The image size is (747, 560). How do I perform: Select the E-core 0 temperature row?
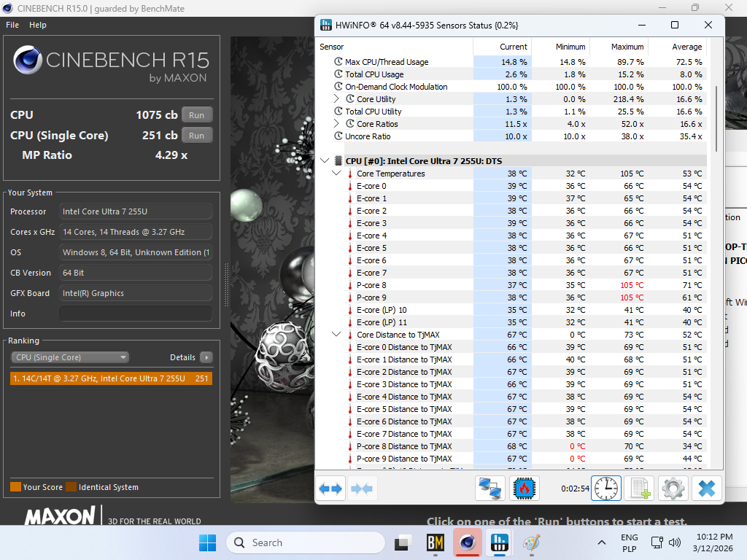[x=511, y=186]
